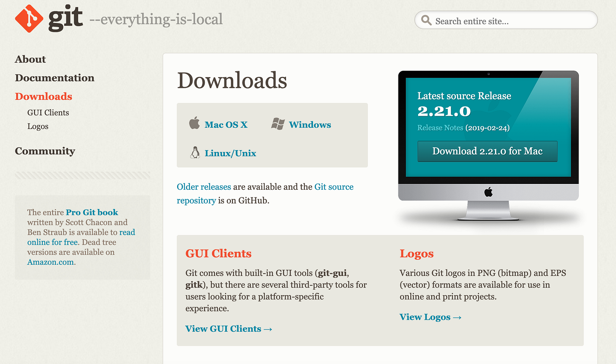Go to GUI Clients in sidebar submenu

tap(48, 113)
